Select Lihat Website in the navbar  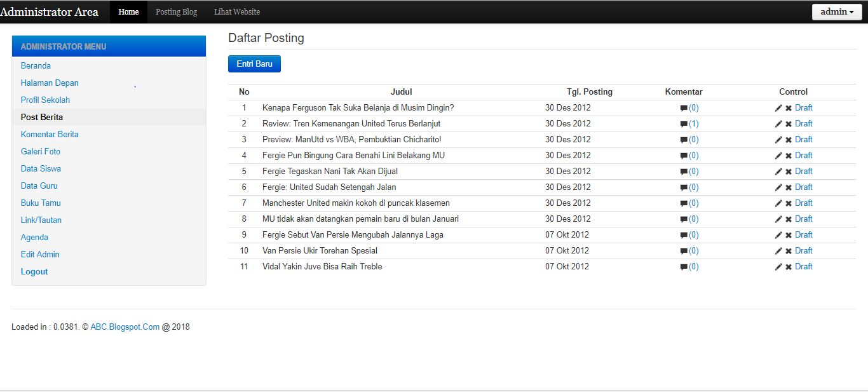coord(237,12)
